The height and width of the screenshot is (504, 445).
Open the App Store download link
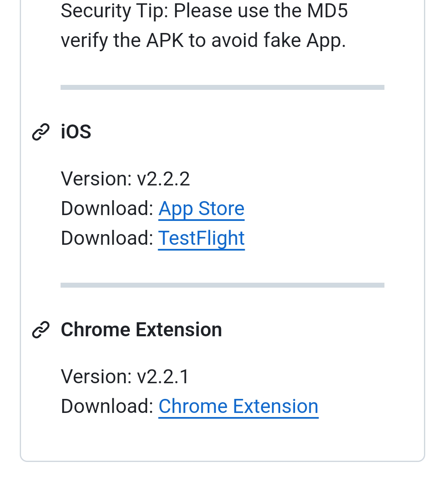[x=201, y=209]
